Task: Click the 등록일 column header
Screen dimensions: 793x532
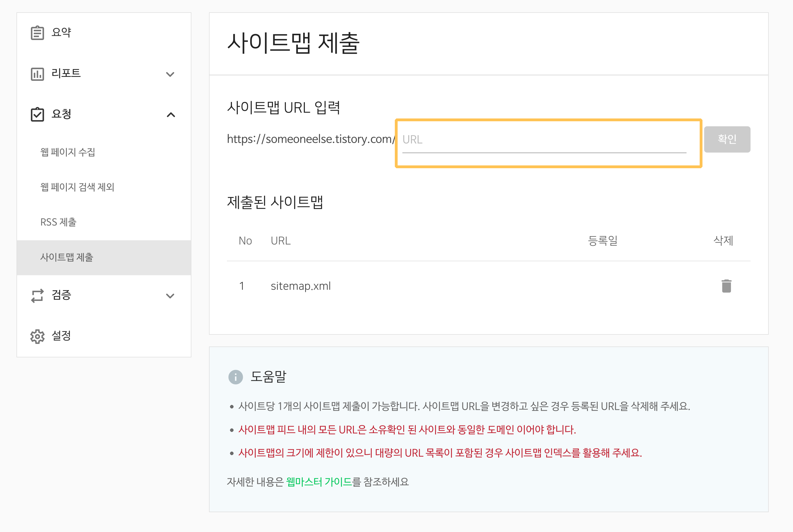Action: point(603,241)
